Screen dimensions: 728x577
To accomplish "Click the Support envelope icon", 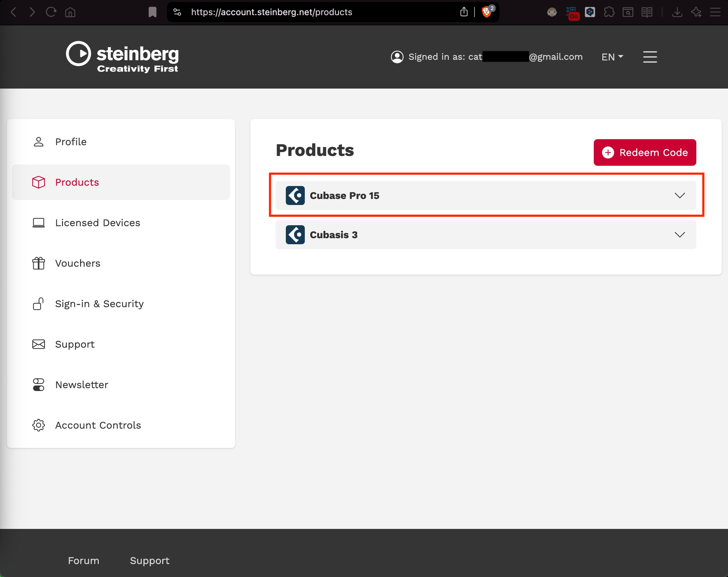I will [x=39, y=344].
